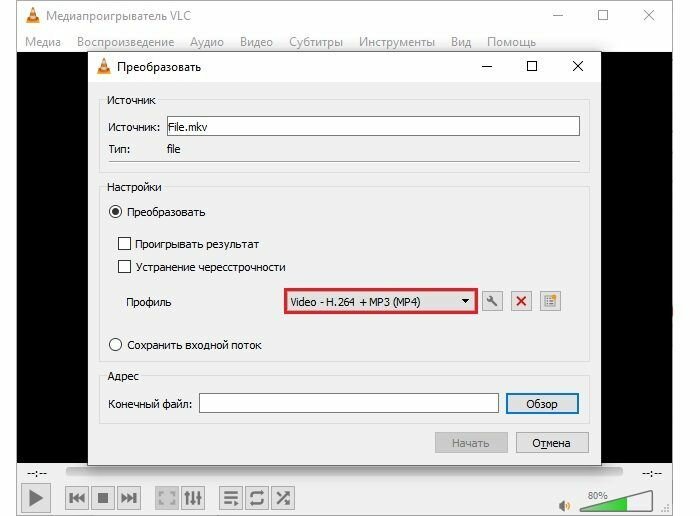Close the main VLC window
This screenshot has height=516, width=700.
[x=649, y=15]
